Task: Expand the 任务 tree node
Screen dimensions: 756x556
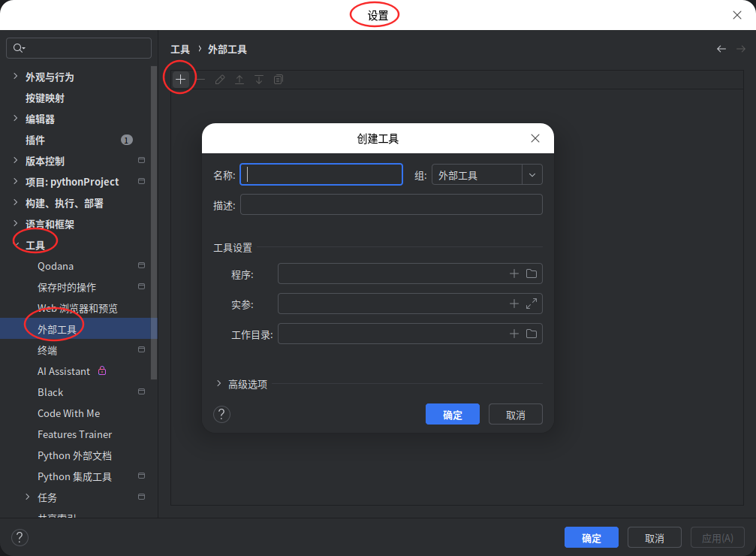Action: (28, 497)
